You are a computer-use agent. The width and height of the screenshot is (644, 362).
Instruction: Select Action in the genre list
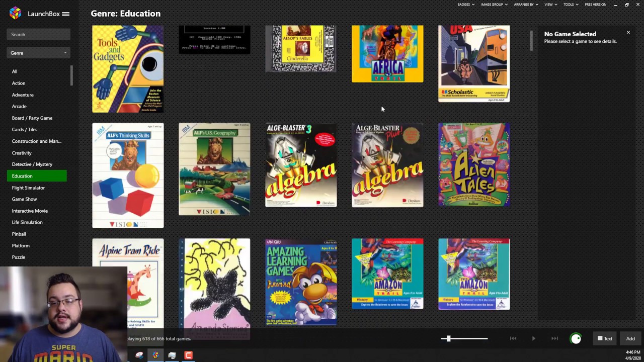[x=19, y=83]
